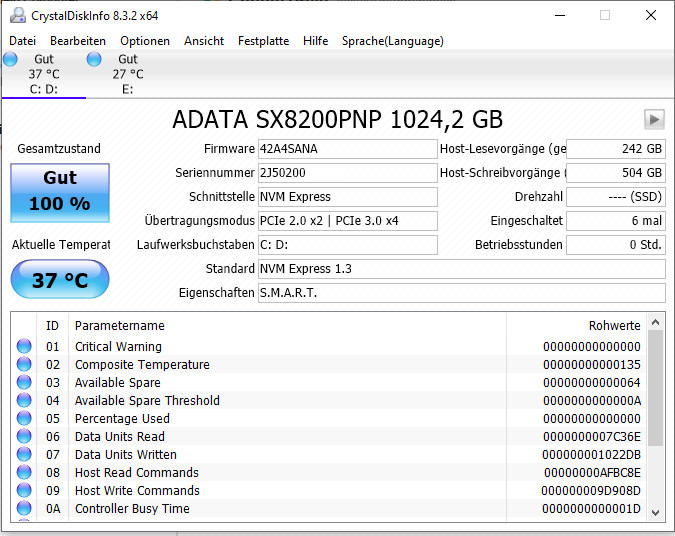675x536 pixels.
Task: Click raw value 00000000000135
Action: tap(591, 365)
